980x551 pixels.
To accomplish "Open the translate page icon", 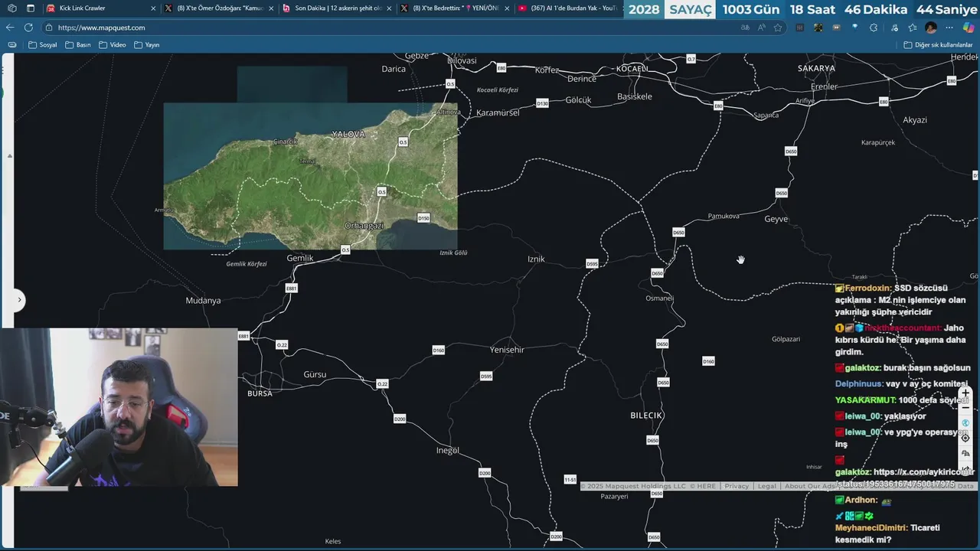I will click(745, 28).
